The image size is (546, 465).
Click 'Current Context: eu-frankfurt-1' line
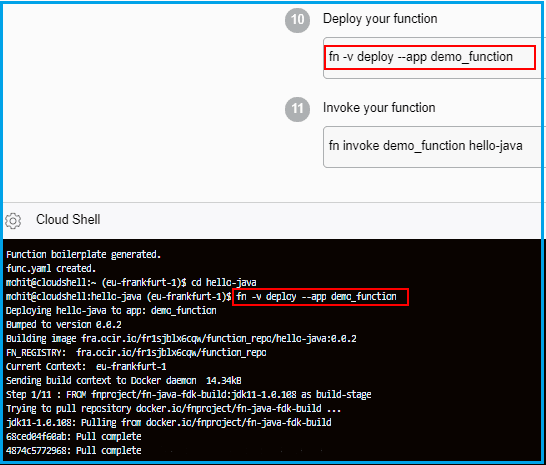[x=86, y=366]
